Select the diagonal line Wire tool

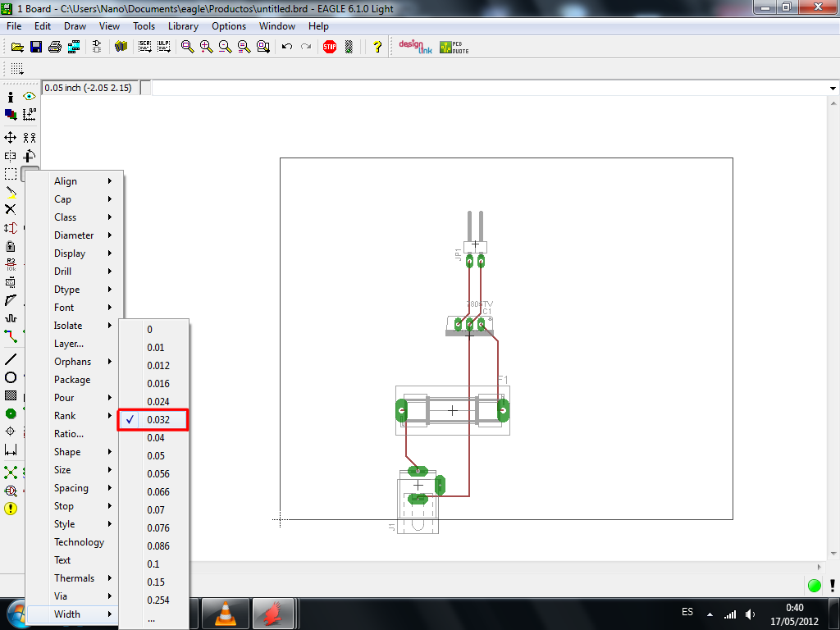point(10,359)
